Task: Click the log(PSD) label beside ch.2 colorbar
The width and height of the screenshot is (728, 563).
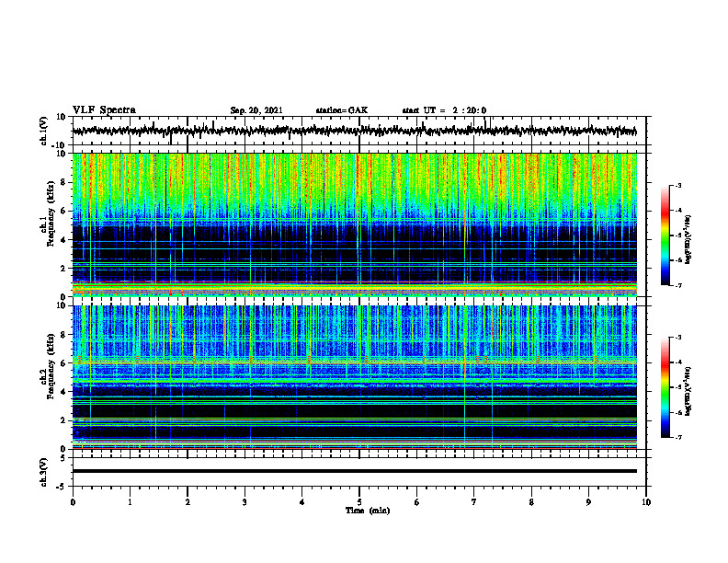Action: click(x=688, y=391)
